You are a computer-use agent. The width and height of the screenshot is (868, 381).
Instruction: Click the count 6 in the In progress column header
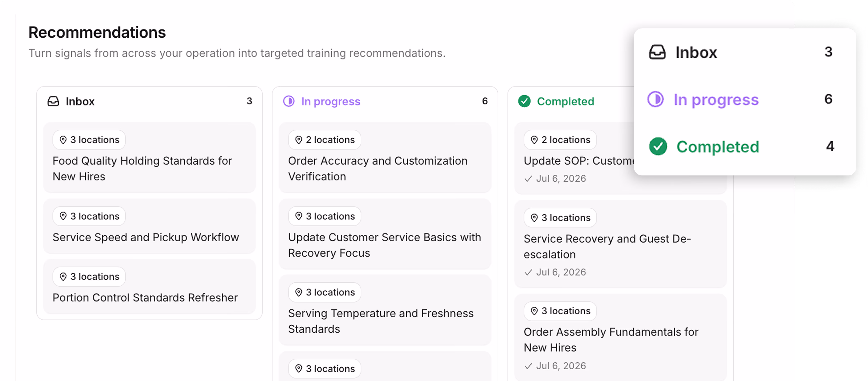485,101
